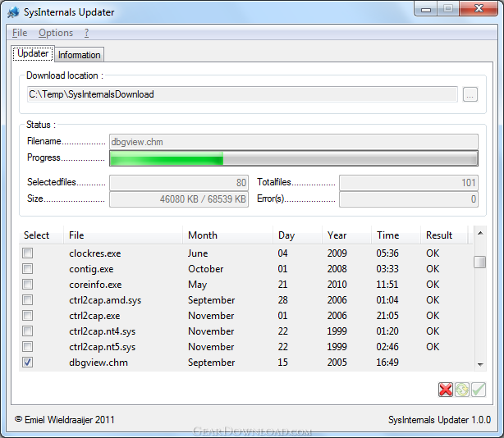
Task: Click the Filename field showing dbgview.chm
Action: point(294,142)
